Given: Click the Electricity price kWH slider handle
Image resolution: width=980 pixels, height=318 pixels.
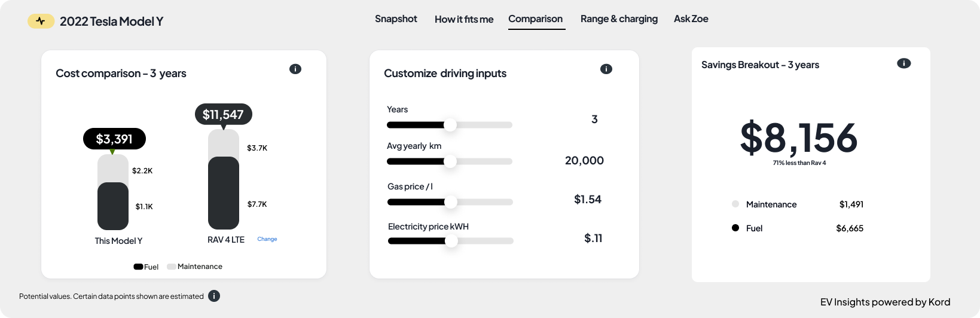Looking at the screenshot, I should 451,241.
